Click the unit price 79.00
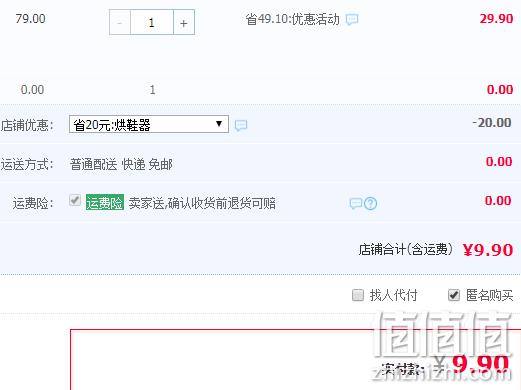Viewport: 521px width, 390px height. coord(30,19)
